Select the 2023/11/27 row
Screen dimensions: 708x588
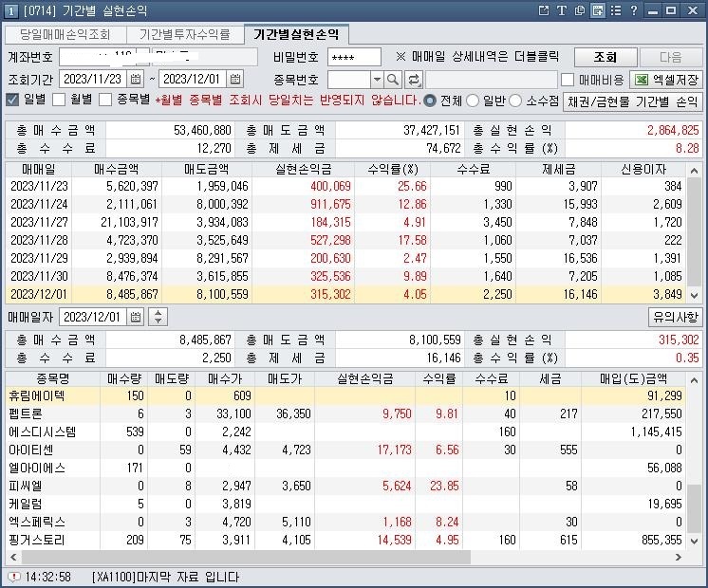click(x=345, y=222)
